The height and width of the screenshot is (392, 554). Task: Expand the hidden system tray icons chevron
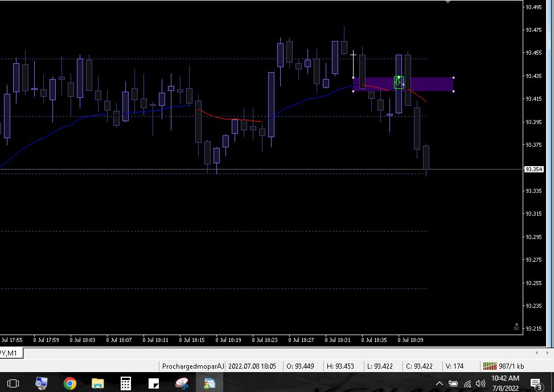click(439, 383)
